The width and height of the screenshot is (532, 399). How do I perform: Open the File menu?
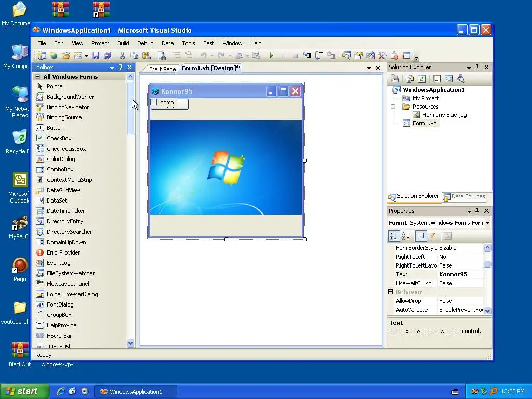tap(42, 43)
